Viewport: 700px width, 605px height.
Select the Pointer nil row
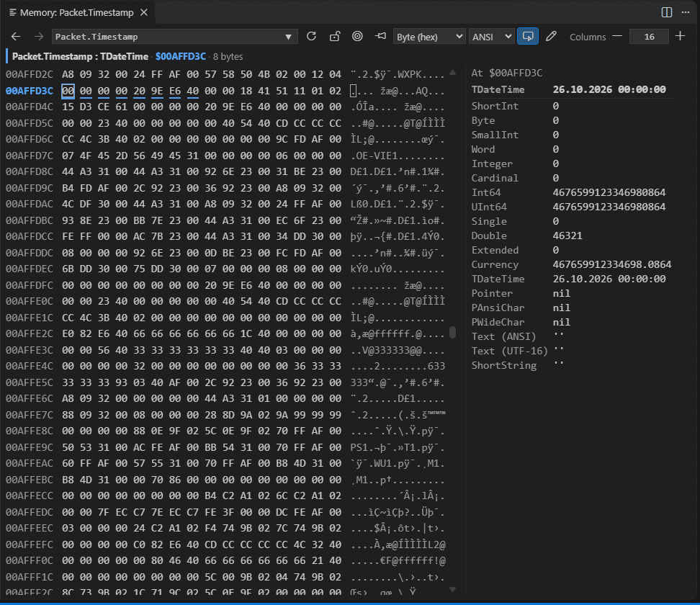point(573,293)
